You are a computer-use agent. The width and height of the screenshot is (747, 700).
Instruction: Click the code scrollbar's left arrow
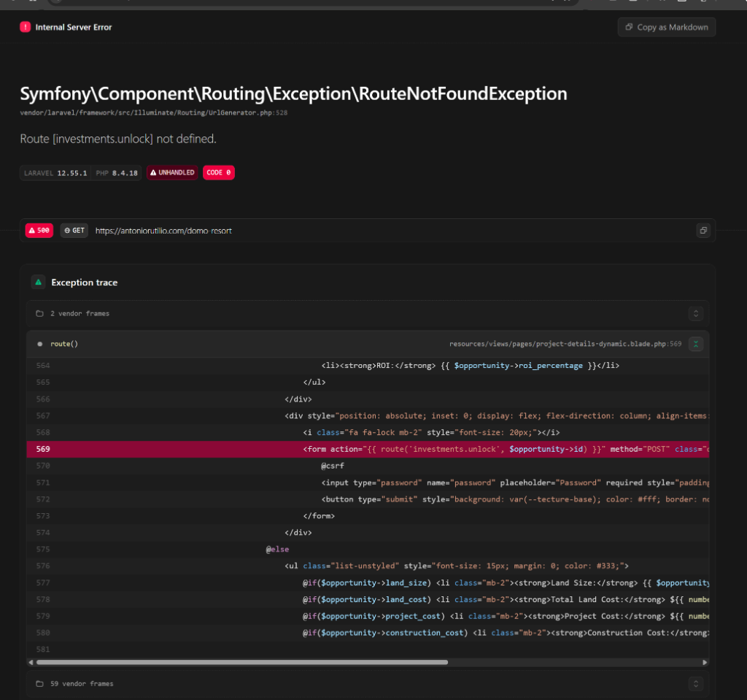click(31, 662)
